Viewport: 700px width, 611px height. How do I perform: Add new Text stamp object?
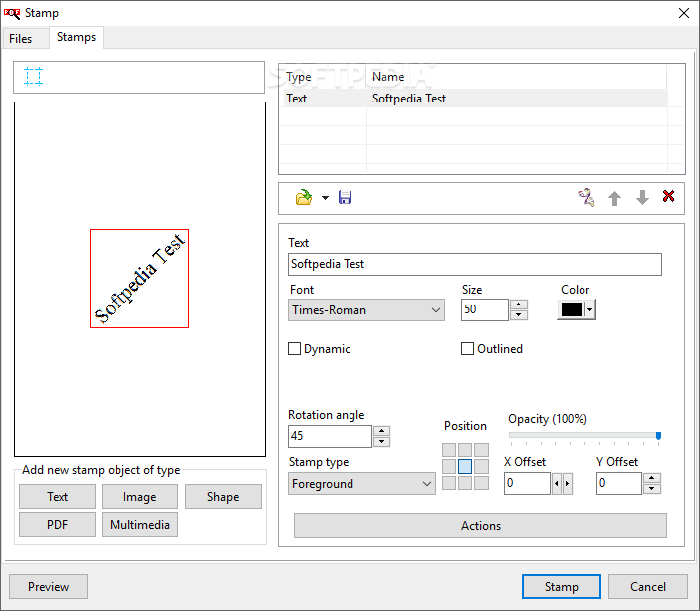[x=57, y=497]
